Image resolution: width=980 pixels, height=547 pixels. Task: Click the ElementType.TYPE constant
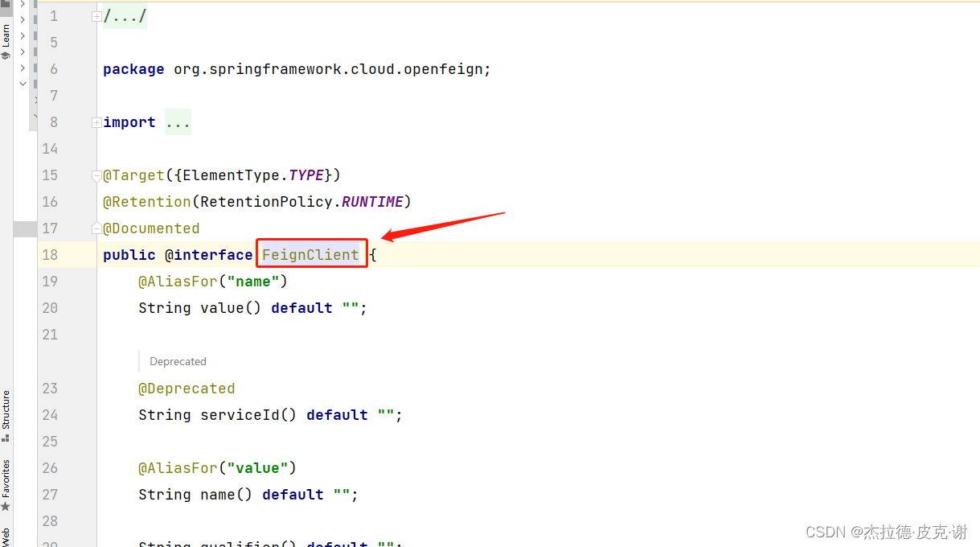click(x=306, y=175)
